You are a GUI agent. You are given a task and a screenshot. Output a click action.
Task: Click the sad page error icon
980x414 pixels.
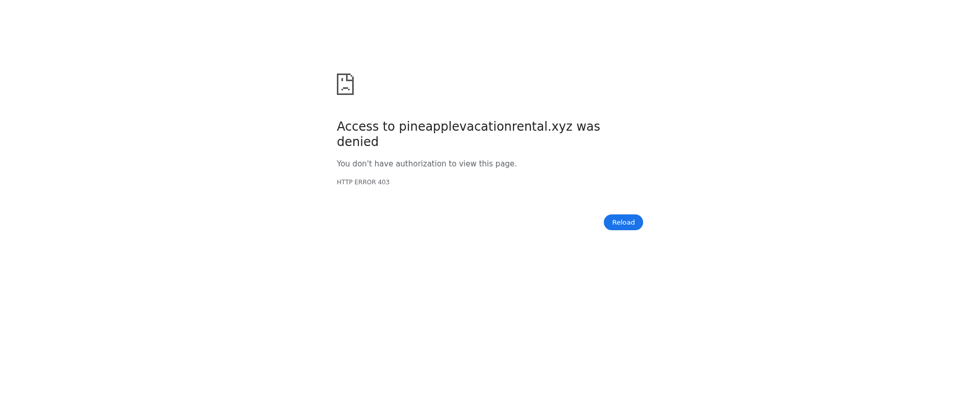(x=345, y=84)
